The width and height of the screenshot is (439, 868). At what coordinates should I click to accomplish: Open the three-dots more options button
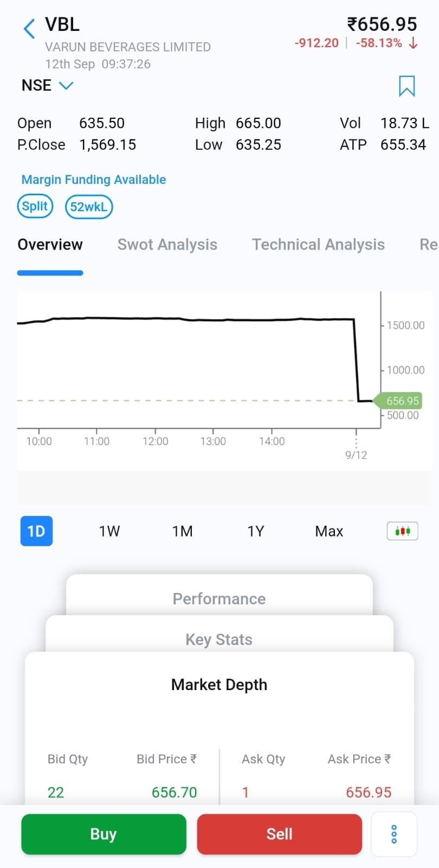pos(394,834)
